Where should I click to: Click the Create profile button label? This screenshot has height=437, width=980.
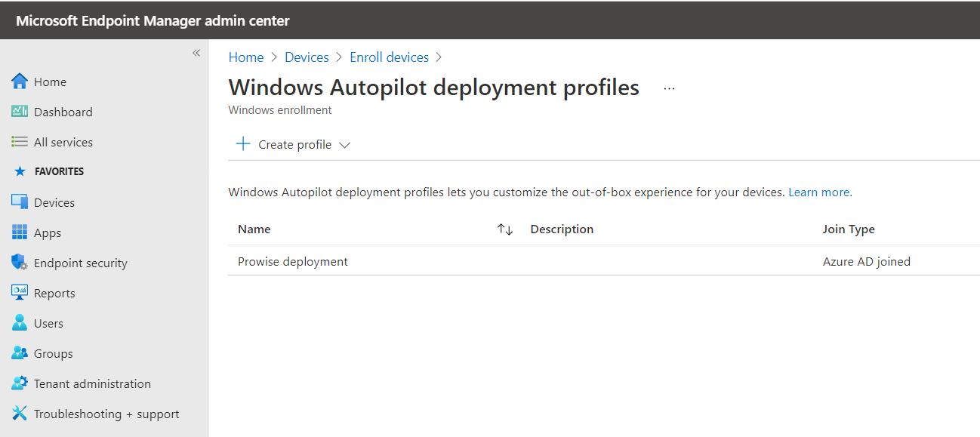coord(295,145)
